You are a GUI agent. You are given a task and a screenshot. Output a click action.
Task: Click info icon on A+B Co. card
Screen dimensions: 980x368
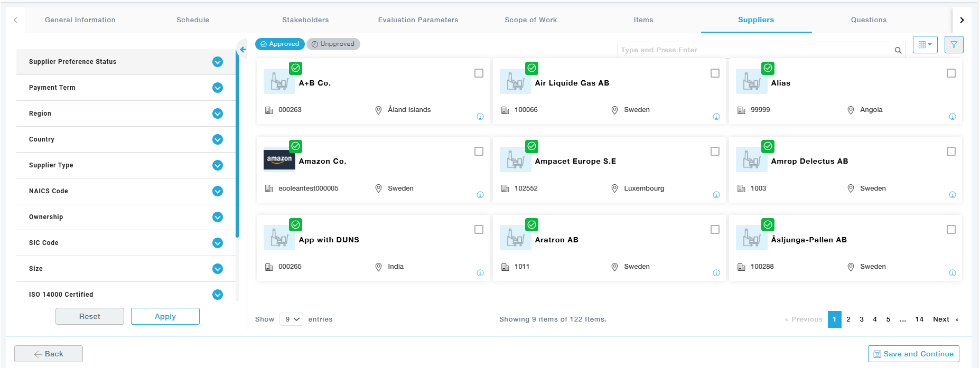(480, 117)
